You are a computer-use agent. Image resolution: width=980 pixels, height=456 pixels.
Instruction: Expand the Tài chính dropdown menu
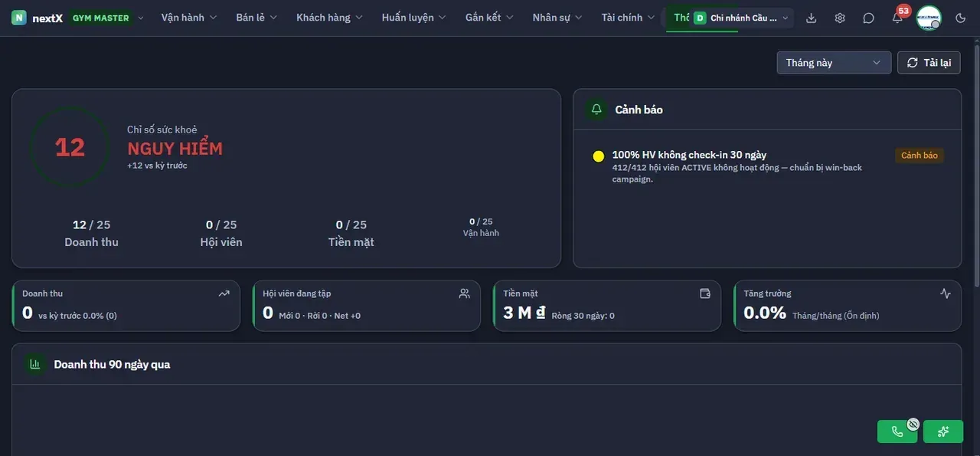[x=628, y=18]
